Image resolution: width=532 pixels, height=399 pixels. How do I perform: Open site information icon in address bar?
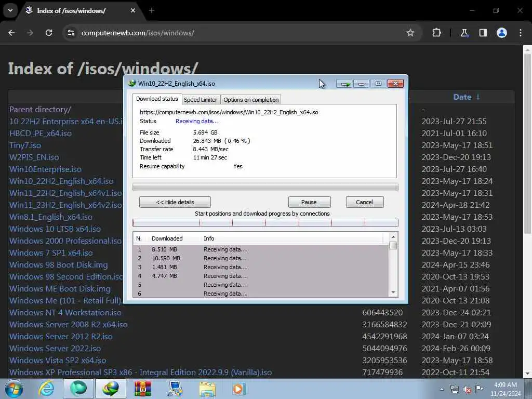(x=71, y=33)
